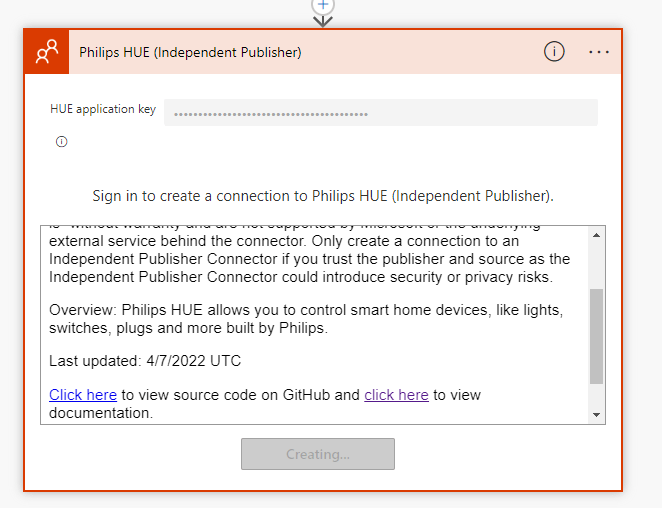Viewport: 662px width, 508px height.
Task: Focus the HUE application key field
Action: pyautogui.click(x=380, y=113)
